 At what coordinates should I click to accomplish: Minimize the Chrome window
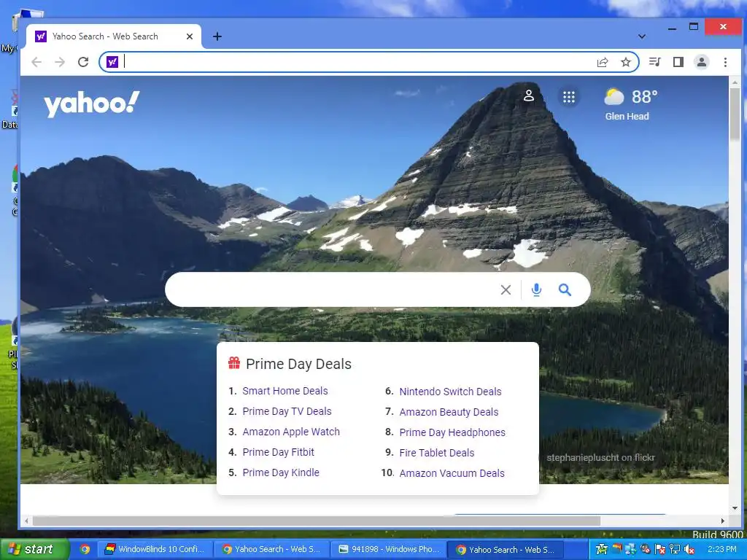[672, 28]
